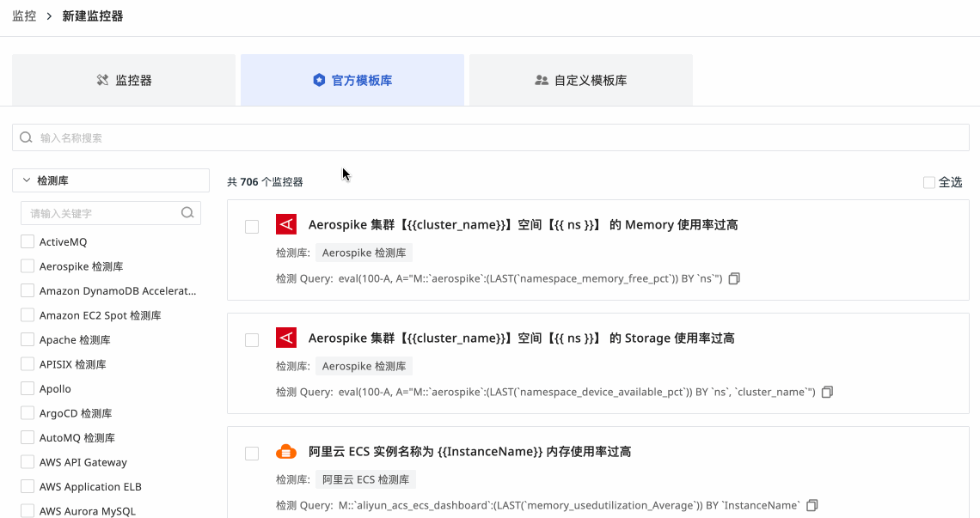
Task: Click the Aerospike logo on Storage monitor
Action: click(x=286, y=338)
